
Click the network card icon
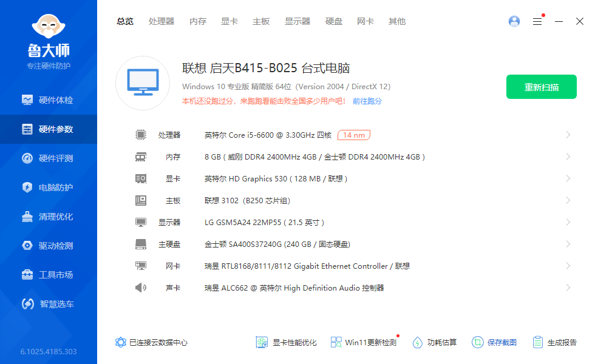tap(141, 266)
